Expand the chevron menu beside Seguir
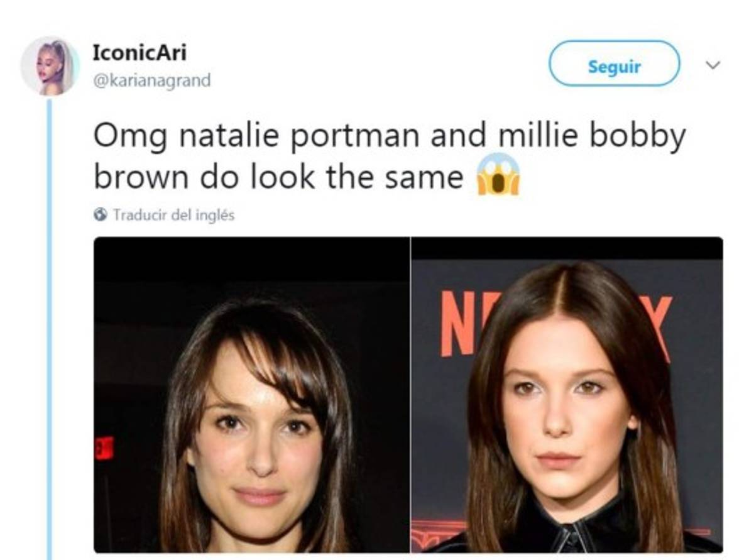Screen dimensions: 754x560 [712, 65]
